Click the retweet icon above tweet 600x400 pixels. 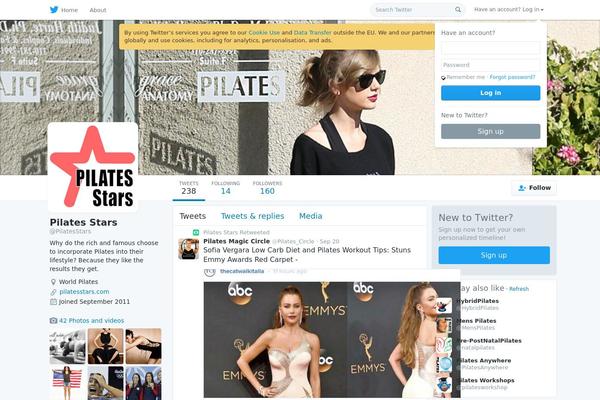pos(196,232)
